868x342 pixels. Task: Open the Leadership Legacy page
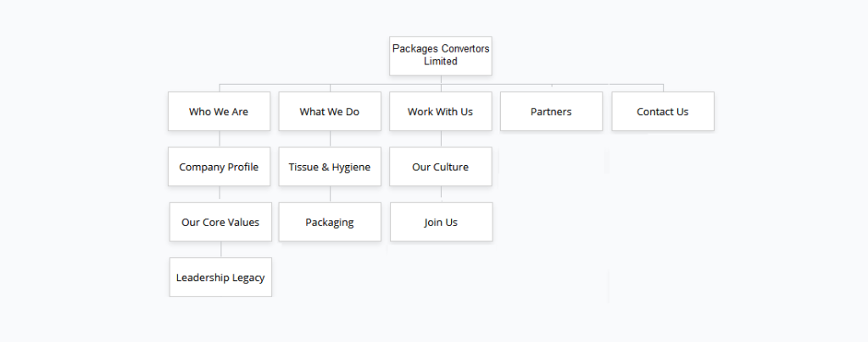[220, 277]
